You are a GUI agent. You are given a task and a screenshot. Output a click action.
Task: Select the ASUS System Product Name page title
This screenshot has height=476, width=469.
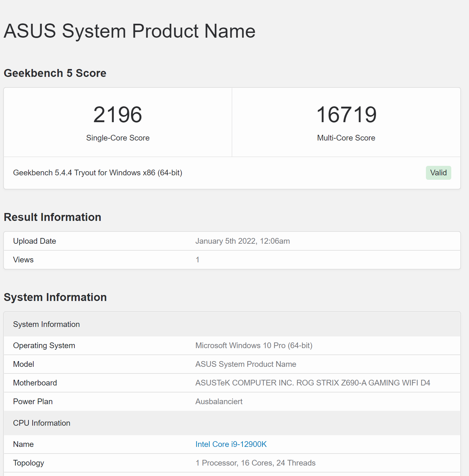coord(130,31)
